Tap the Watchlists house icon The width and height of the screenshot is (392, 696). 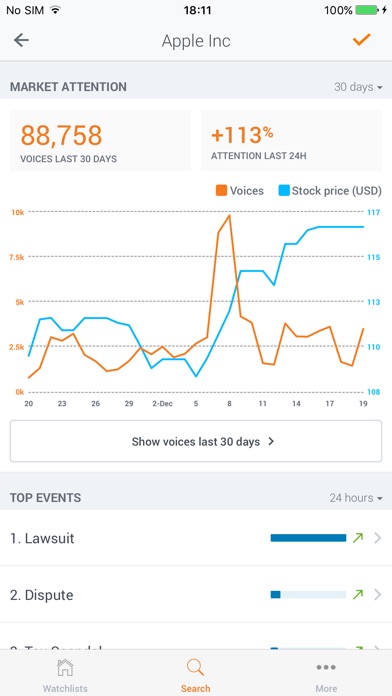[x=65, y=667]
